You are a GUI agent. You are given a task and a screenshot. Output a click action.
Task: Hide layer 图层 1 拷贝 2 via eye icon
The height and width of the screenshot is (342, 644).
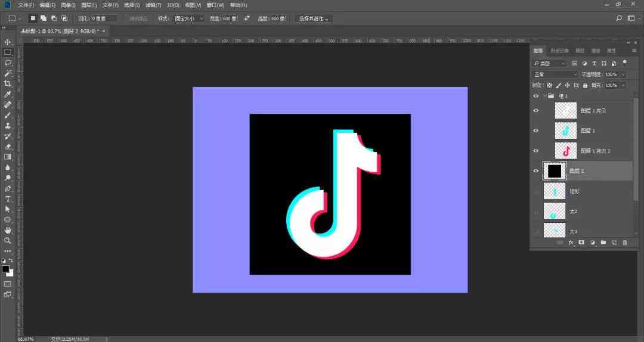[535, 151]
